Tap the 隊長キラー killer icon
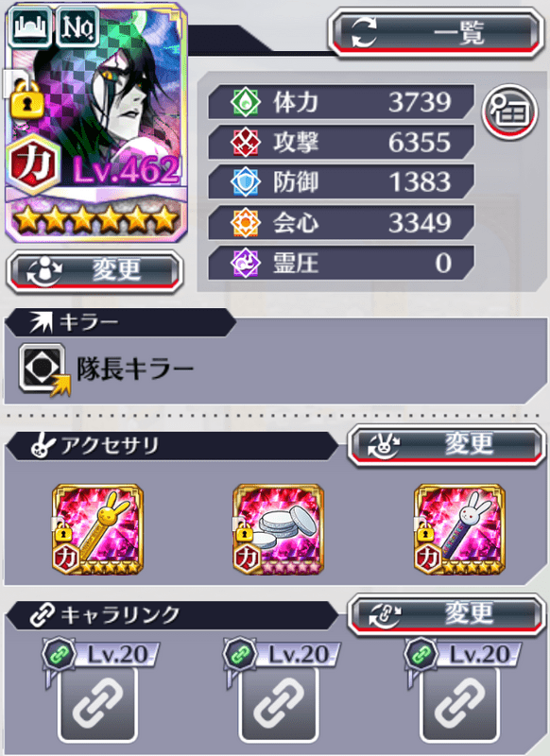 43,369
